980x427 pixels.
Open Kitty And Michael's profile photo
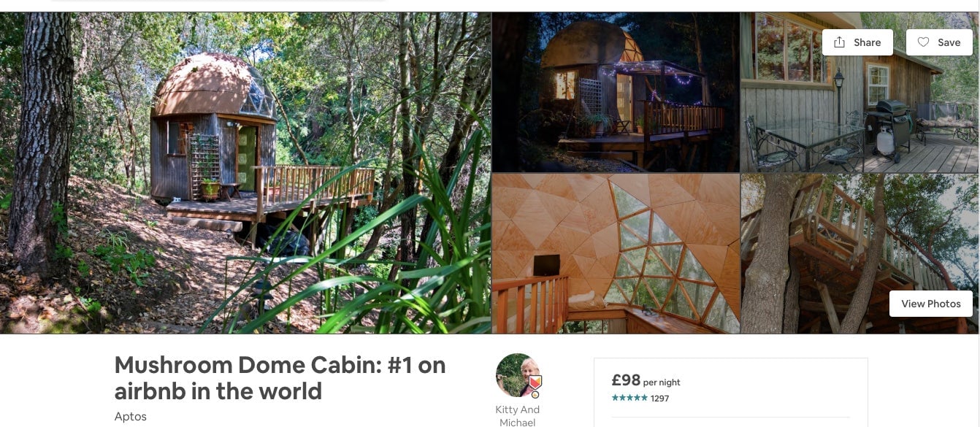[x=518, y=375]
